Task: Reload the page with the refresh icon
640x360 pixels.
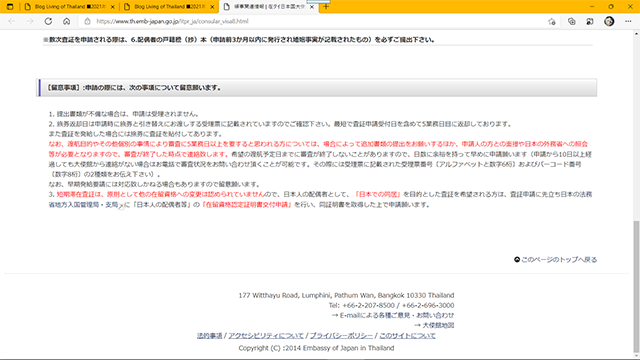Action: click(x=48, y=21)
